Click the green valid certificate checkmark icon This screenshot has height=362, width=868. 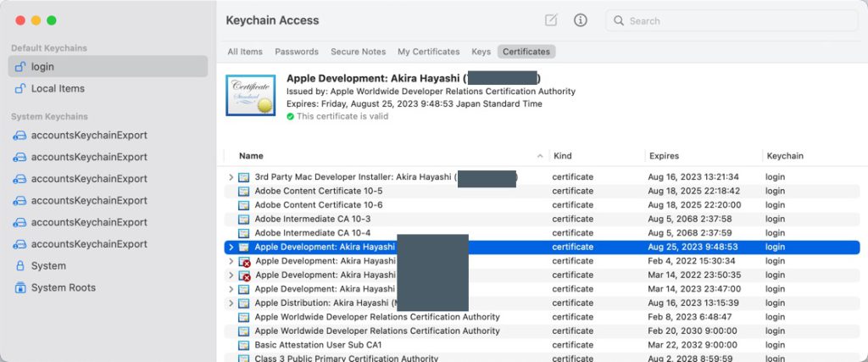pyautogui.click(x=290, y=117)
